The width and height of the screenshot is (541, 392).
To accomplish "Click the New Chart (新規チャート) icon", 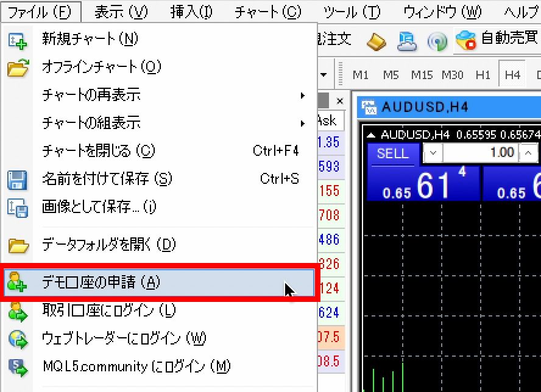I will [18, 40].
